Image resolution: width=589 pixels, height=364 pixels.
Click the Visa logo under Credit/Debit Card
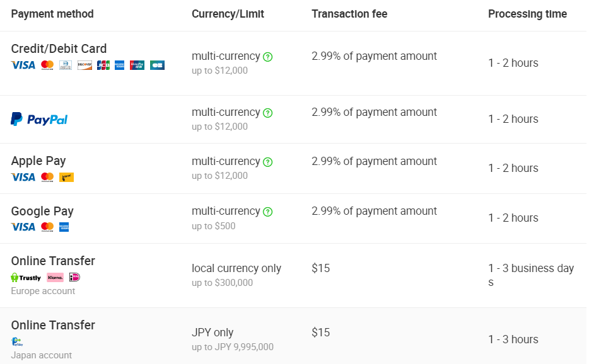pos(23,65)
